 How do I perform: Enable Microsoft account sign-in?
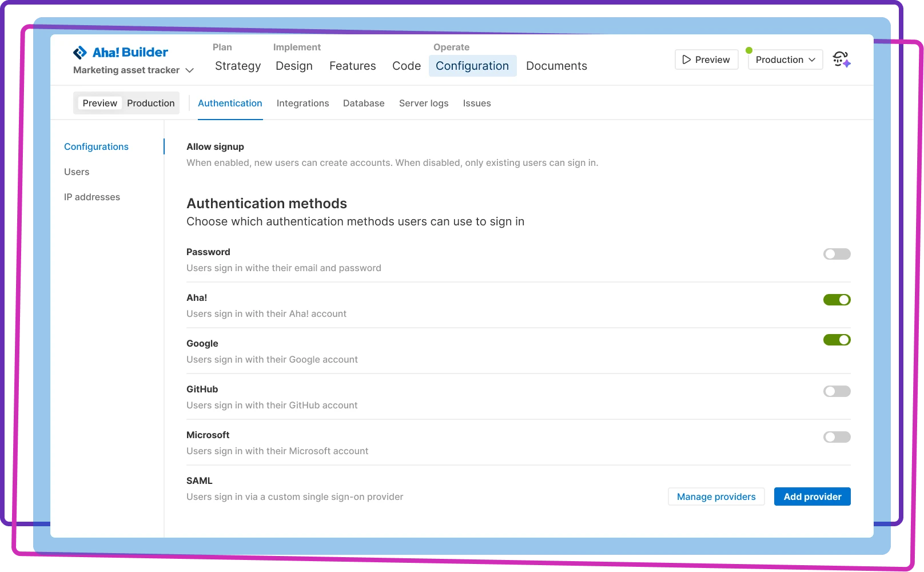pyautogui.click(x=837, y=436)
